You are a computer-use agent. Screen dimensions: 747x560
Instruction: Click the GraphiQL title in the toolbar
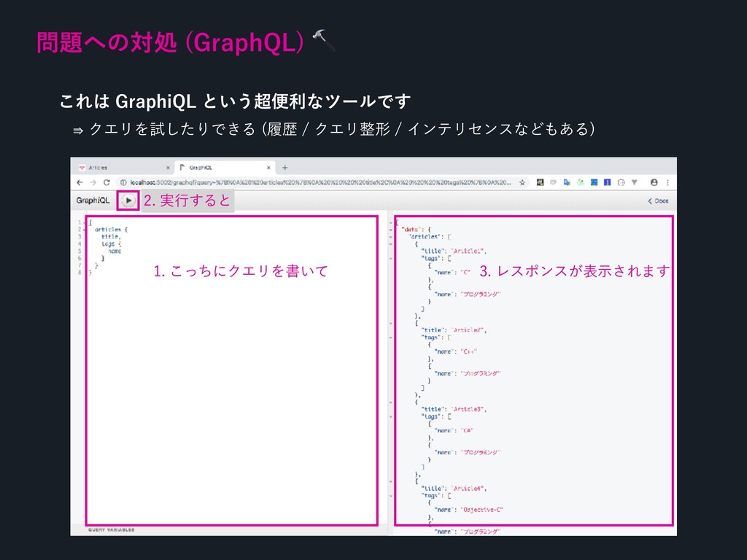93,201
